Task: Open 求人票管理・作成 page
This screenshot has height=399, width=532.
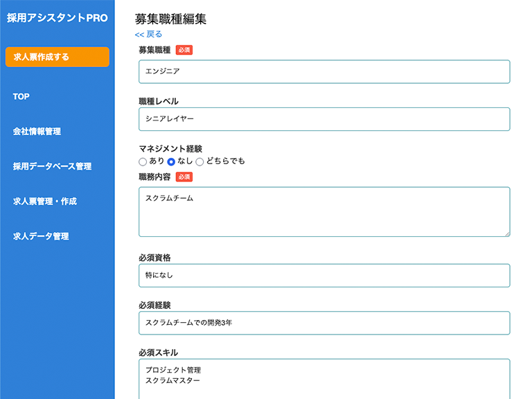Action: tap(45, 201)
